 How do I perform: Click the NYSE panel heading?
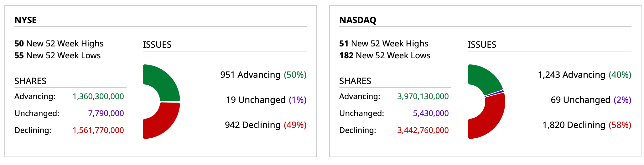[26, 20]
